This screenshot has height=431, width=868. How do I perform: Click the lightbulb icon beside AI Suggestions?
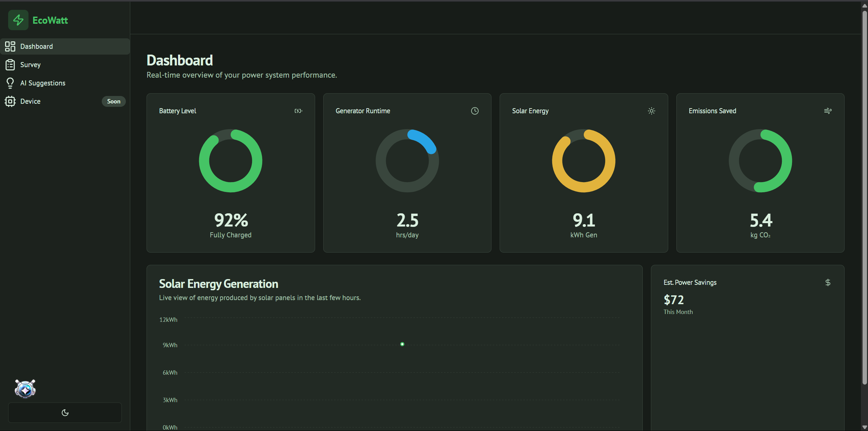coord(10,83)
